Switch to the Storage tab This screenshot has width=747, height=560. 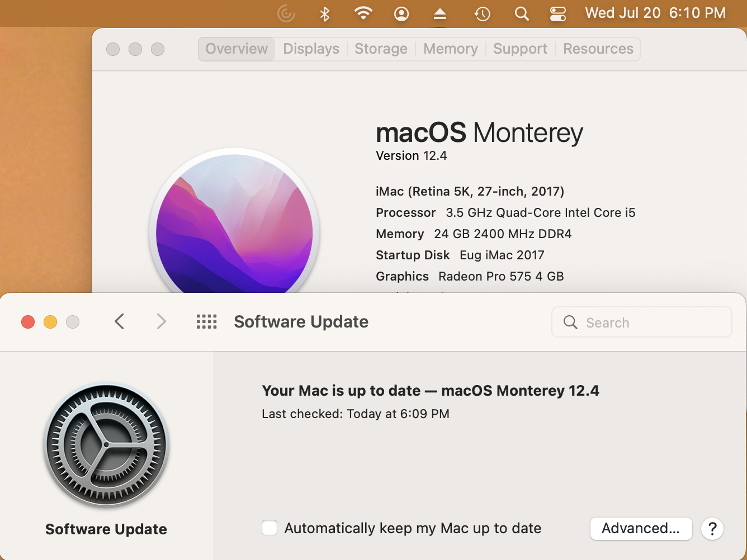coord(381,49)
